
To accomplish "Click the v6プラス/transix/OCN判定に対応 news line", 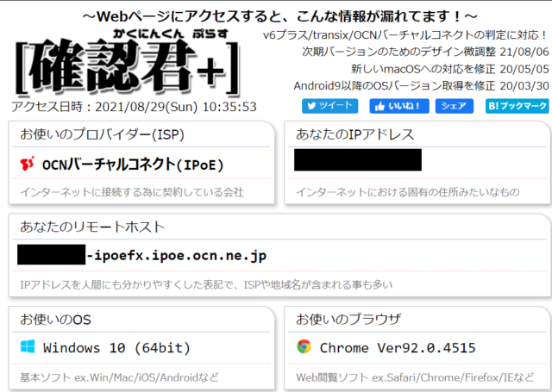I will point(405,34).
